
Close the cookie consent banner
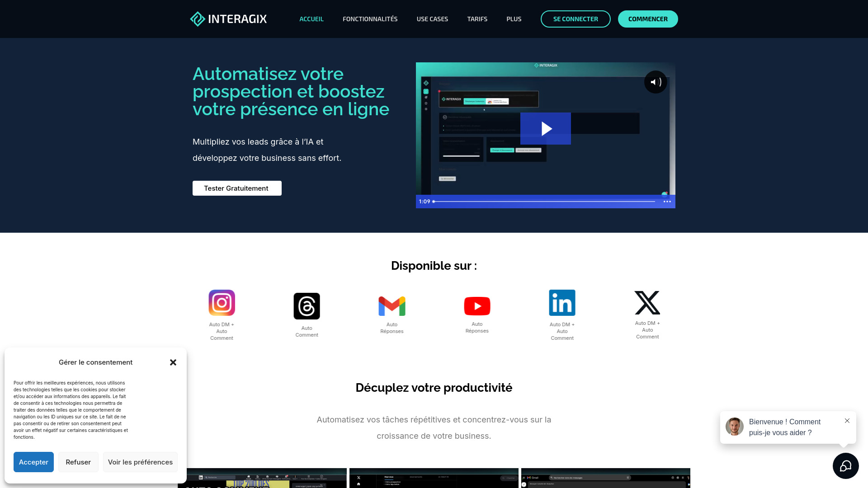(x=173, y=362)
